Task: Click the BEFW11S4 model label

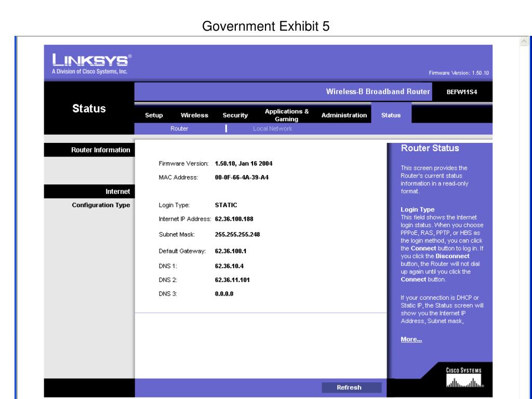Action: pyautogui.click(x=462, y=92)
